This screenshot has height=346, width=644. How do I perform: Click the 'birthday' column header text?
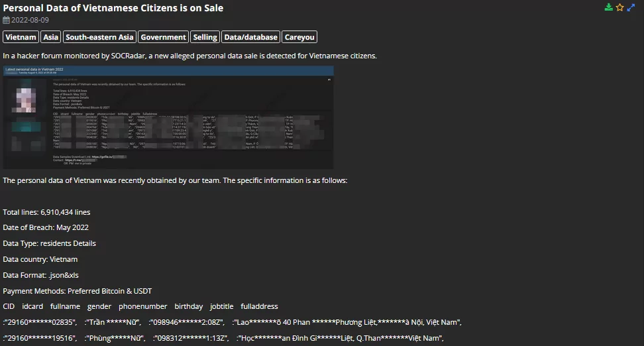(189, 306)
